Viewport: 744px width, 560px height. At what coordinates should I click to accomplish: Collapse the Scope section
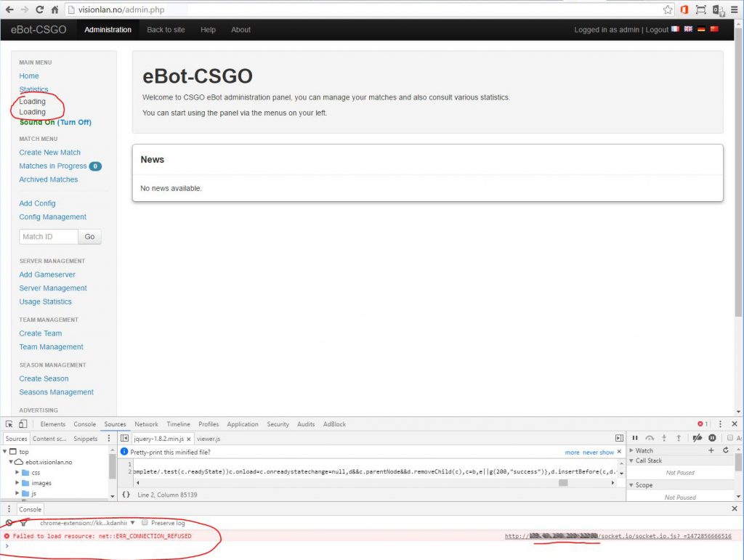[631, 485]
